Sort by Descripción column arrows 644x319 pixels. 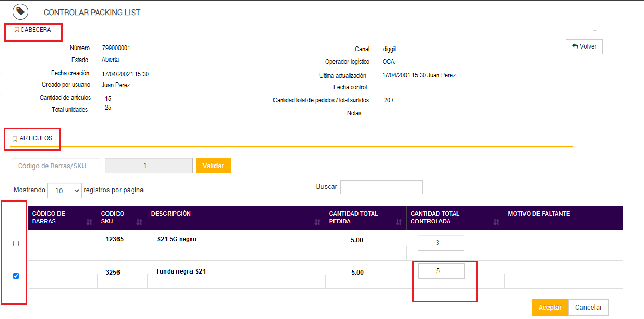[317, 222]
